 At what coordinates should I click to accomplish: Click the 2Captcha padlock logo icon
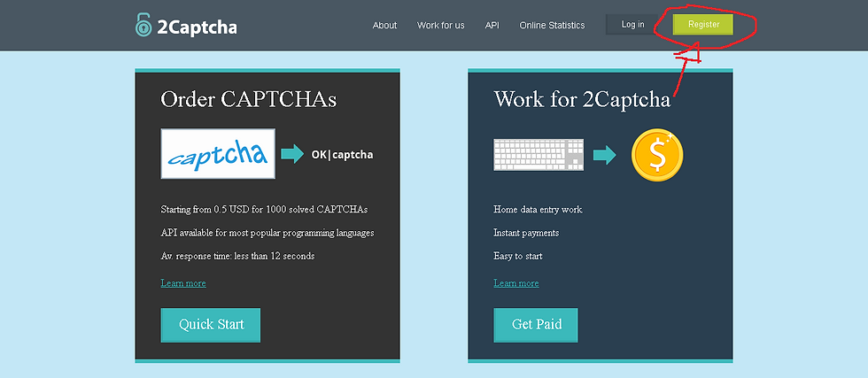point(143,26)
